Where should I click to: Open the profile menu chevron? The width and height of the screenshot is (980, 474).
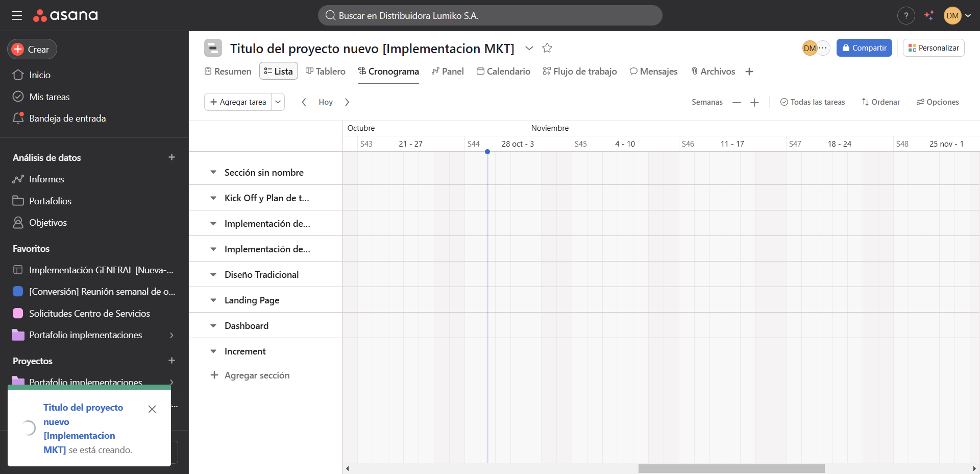[968, 16]
